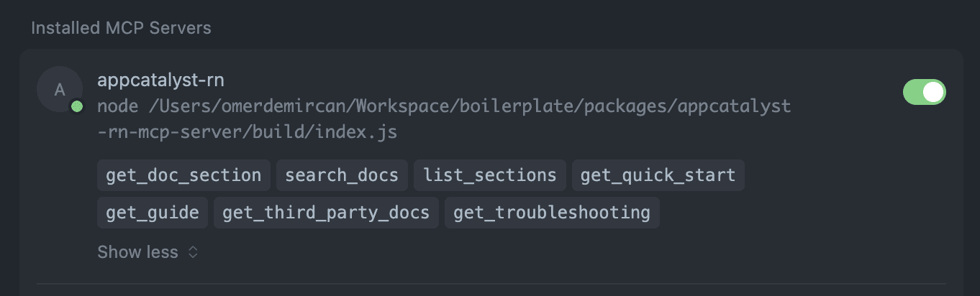This screenshot has height=296, width=980.
Task: Collapse tool list with Show less
Action: [138, 252]
